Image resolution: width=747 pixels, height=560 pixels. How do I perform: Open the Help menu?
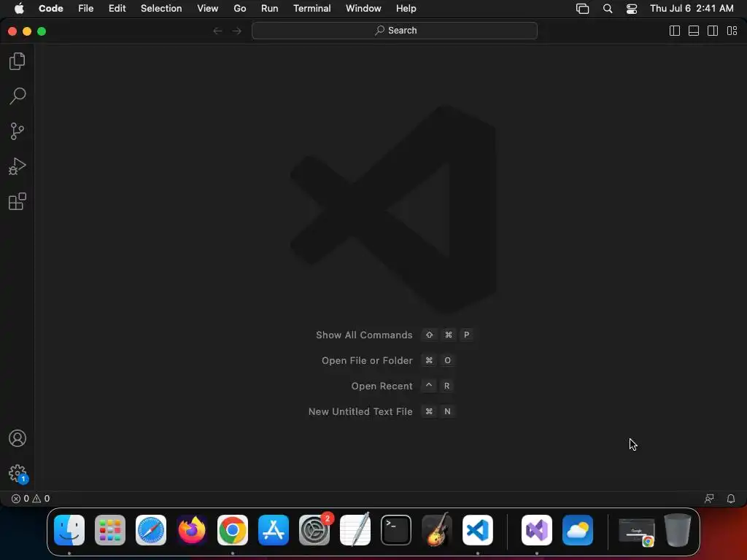[x=406, y=9]
